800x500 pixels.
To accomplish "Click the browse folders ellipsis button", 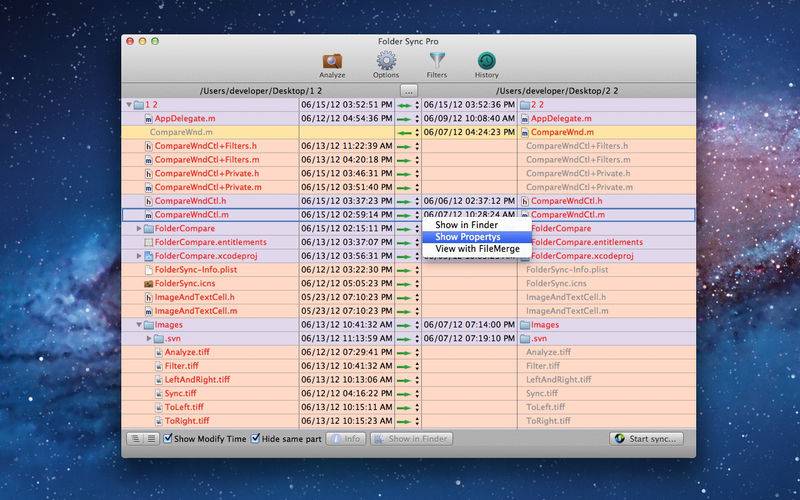I will click(408, 91).
